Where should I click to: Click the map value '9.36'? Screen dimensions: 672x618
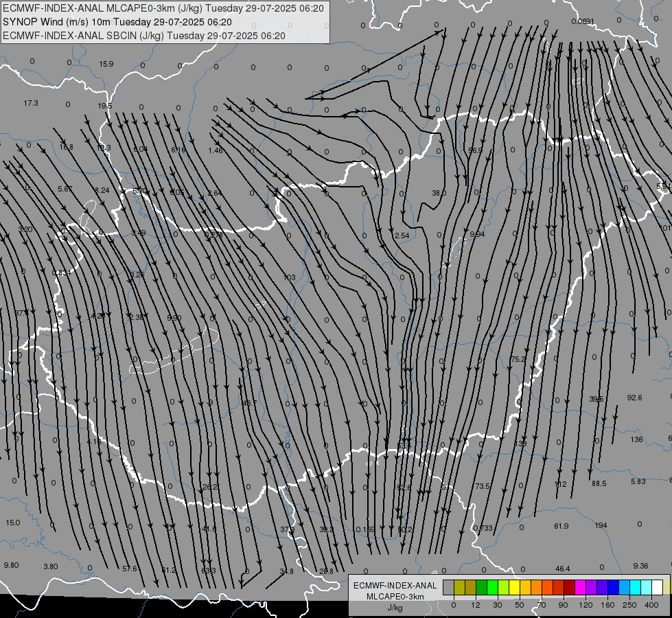[x=640, y=566]
